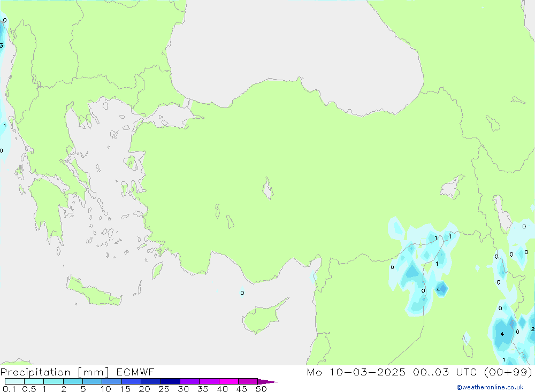The image size is (535, 392).
Task: Pick the 1–2 mm legend color swatch
Action: pos(53,381)
